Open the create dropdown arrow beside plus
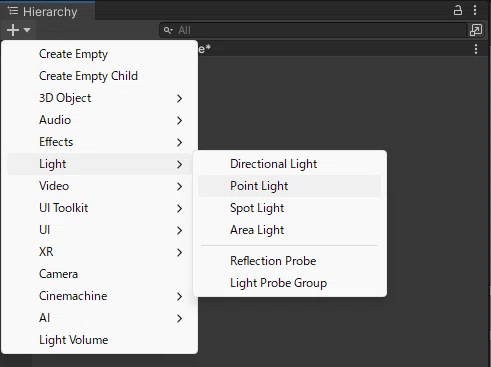The height and width of the screenshot is (367, 491). point(27,30)
